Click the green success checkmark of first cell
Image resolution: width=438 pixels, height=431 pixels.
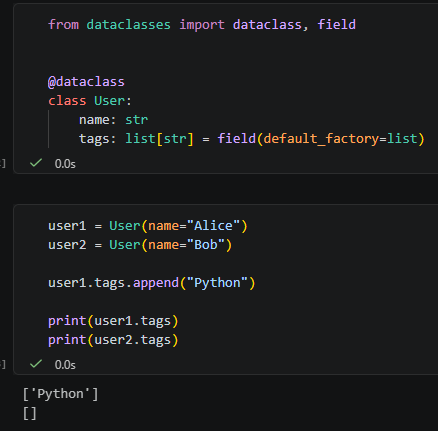point(36,163)
